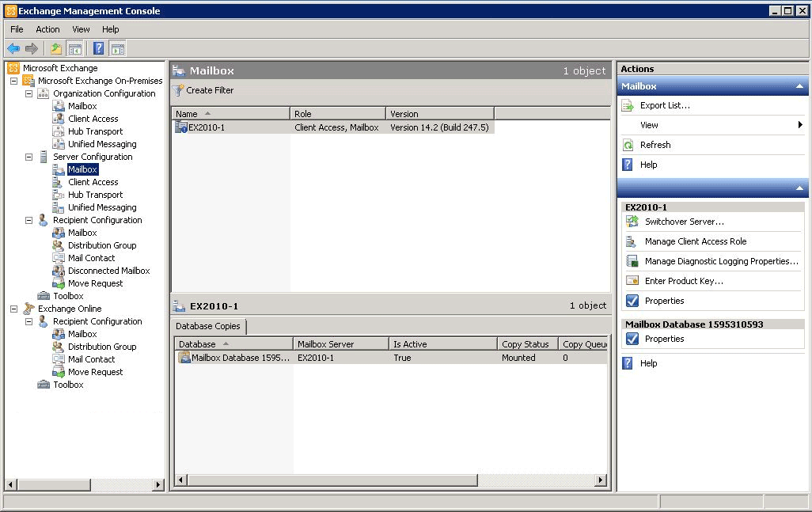Toggle the console tree visibility in the toolbar
812x512 pixels.
pos(74,47)
